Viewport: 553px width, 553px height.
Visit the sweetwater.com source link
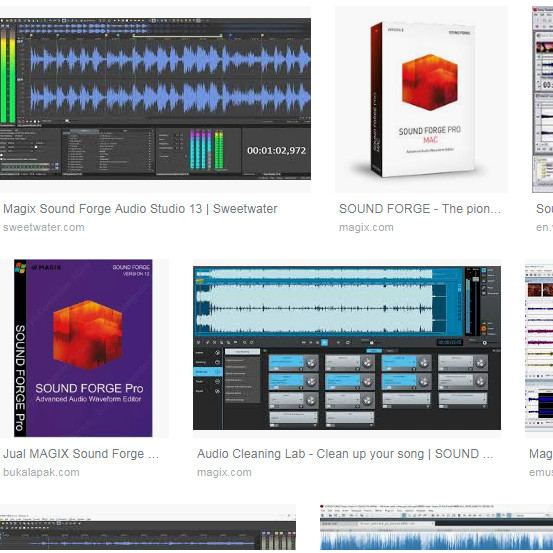click(x=44, y=227)
